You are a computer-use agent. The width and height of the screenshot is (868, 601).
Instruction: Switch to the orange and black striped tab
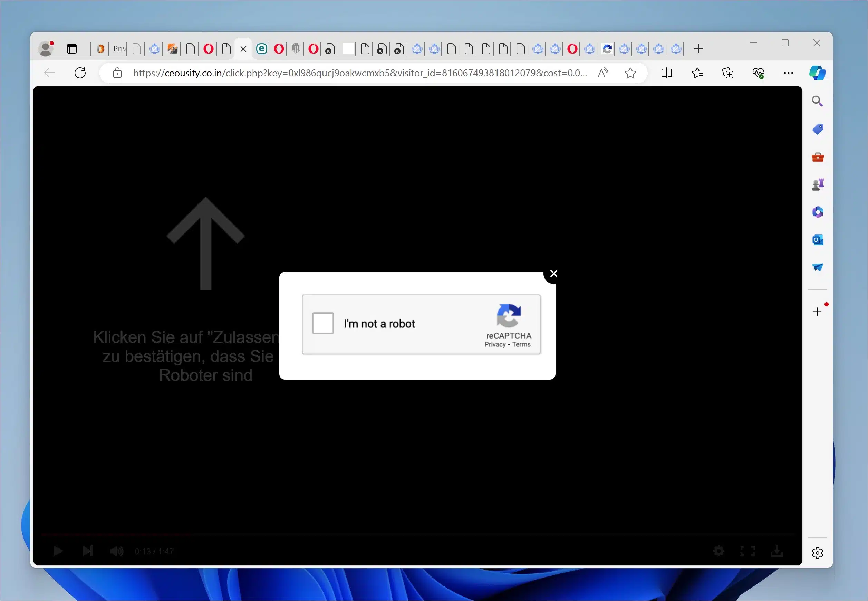(x=172, y=49)
